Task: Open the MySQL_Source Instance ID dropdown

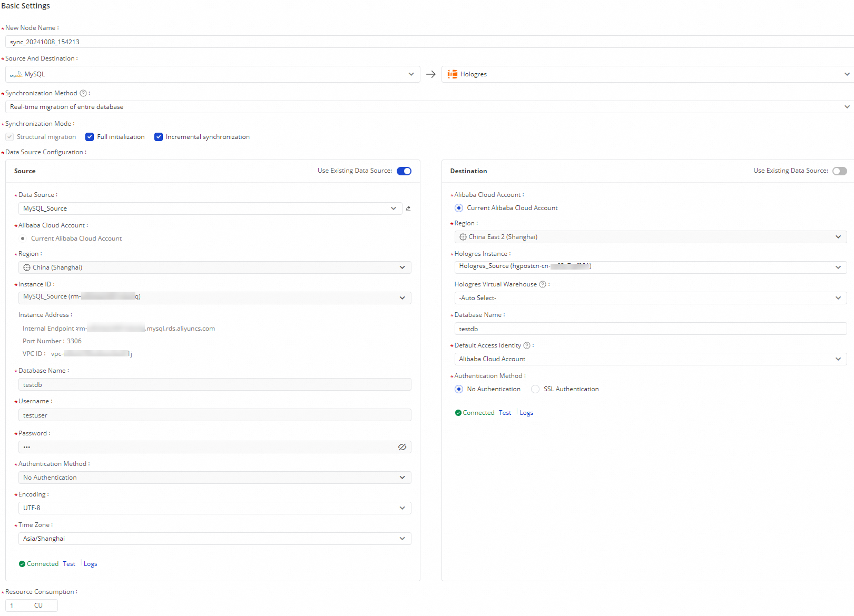Action: click(x=215, y=298)
